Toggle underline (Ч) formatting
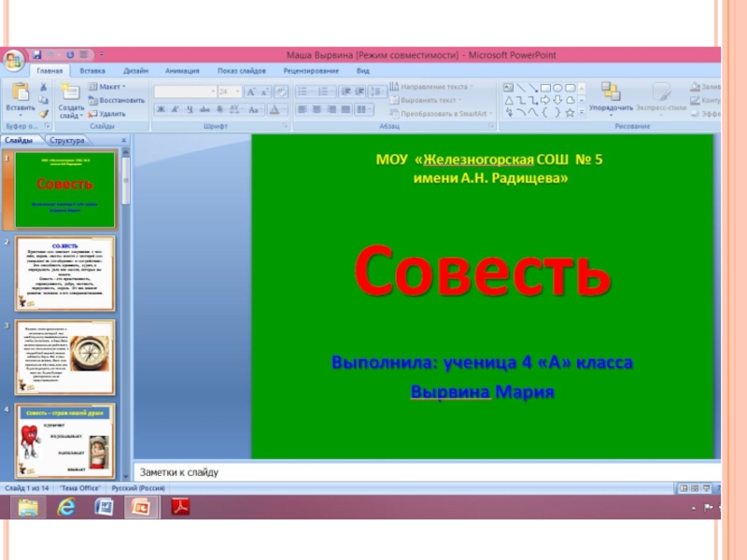747x560 pixels. 189,109
